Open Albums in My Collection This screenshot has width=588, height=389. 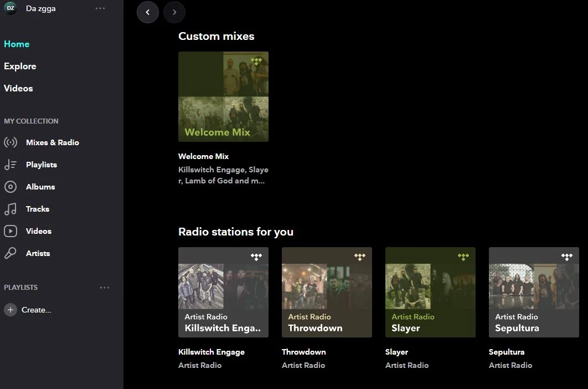point(40,187)
